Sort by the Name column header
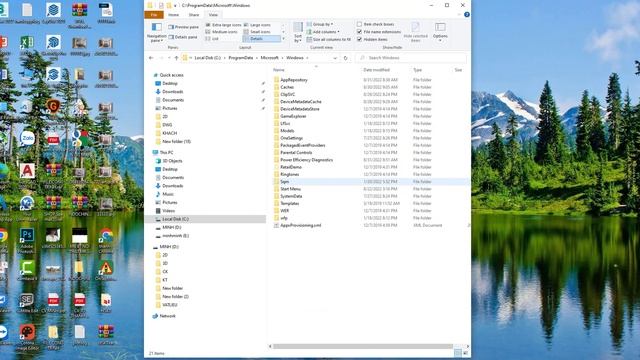The image size is (640, 360). click(279, 70)
